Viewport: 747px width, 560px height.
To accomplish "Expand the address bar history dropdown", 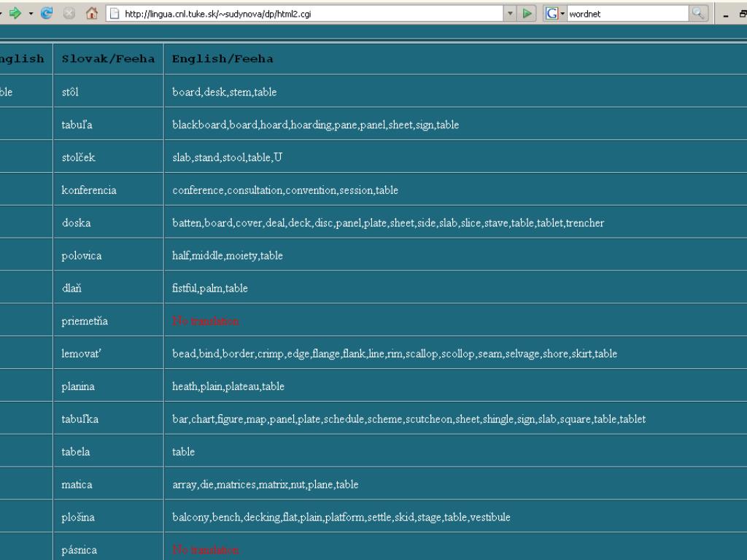I will coord(510,14).
